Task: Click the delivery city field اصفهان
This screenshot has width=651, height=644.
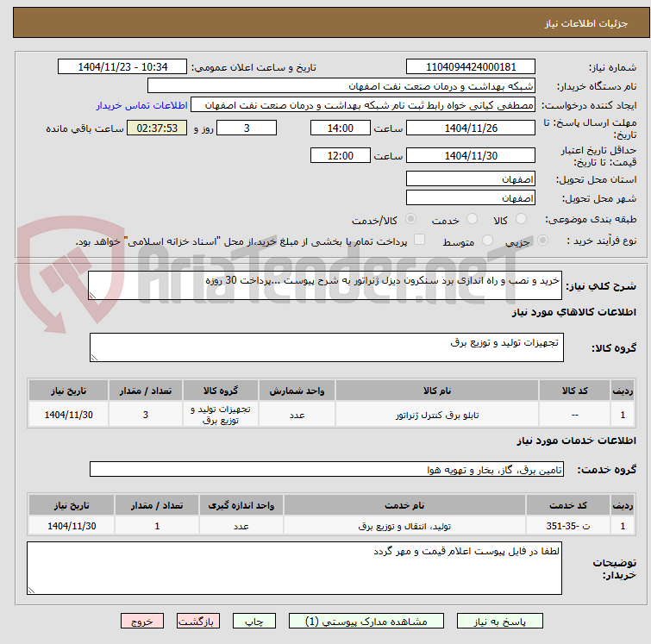Action: coord(471,198)
